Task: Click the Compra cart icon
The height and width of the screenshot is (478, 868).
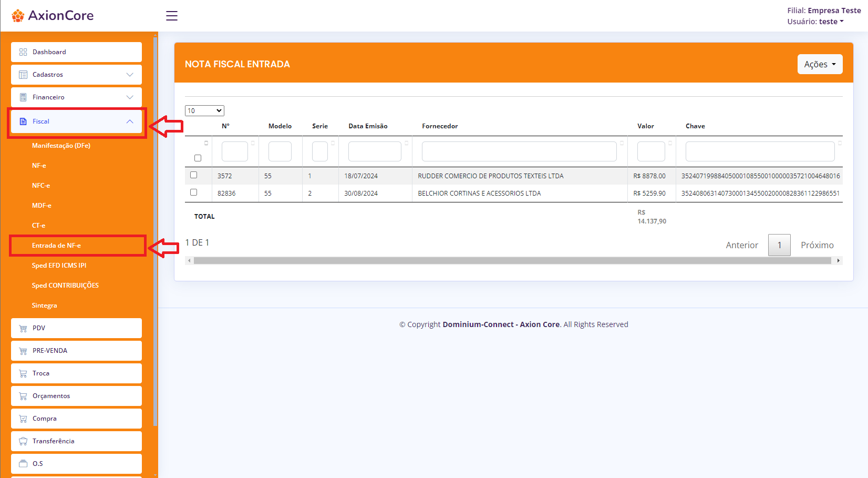Action: 23,419
